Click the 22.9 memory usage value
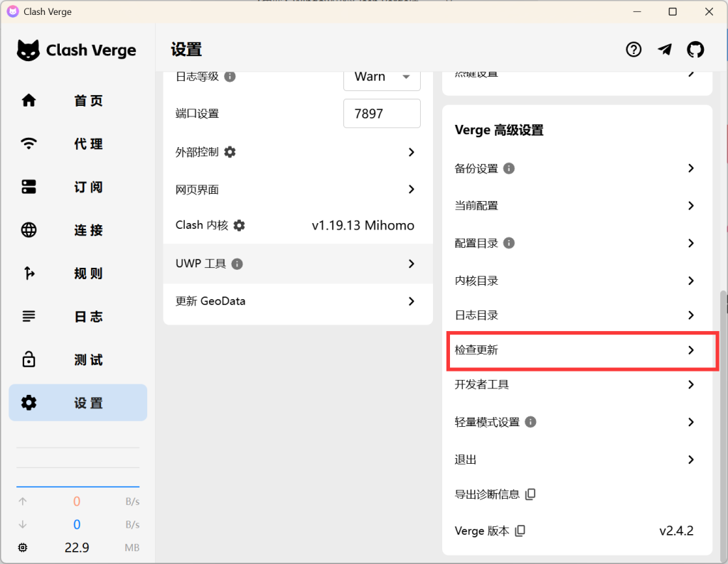This screenshot has height=564, width=728. coord(77,548)
